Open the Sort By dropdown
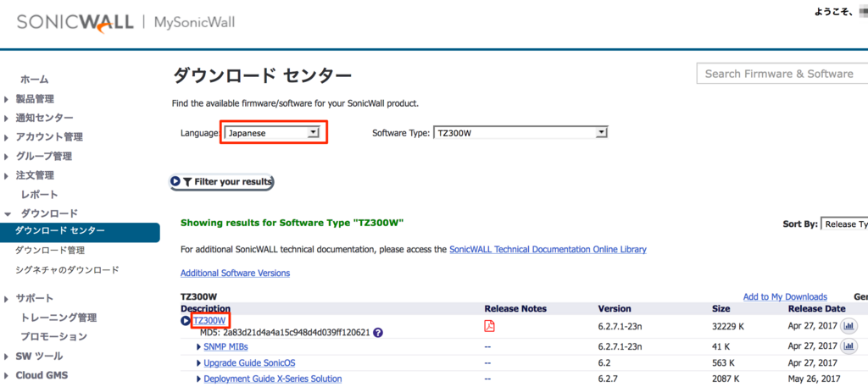Image resolution: width=868 pixels, height=387 pixels. click(844, 224)
